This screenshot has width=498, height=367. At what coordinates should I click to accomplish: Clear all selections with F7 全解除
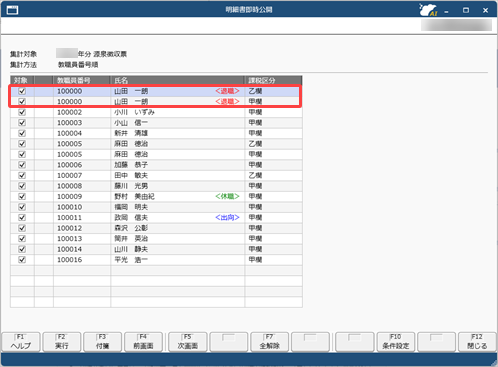(269, 342)
